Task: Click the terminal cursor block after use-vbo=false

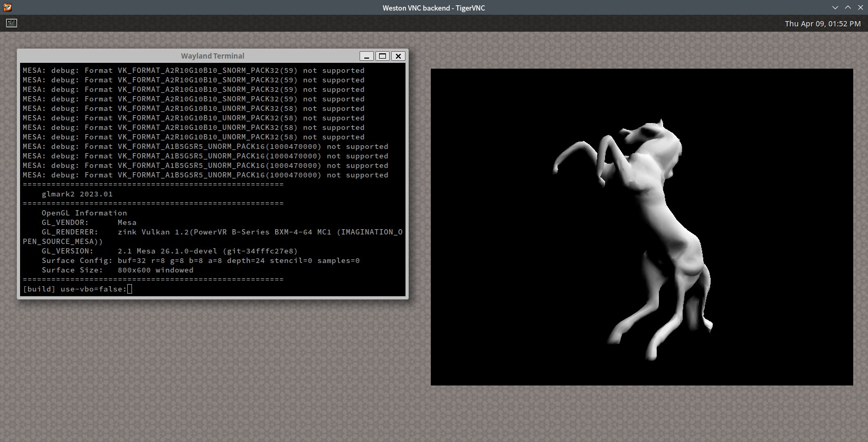Action: coord(130,289)
